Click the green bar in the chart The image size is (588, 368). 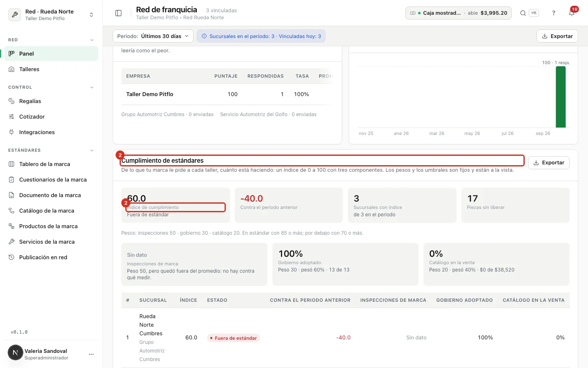click(561, 97)
